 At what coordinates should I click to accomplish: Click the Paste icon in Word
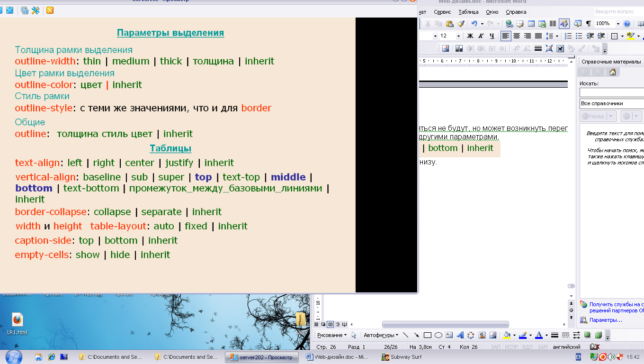coord(449,24)
